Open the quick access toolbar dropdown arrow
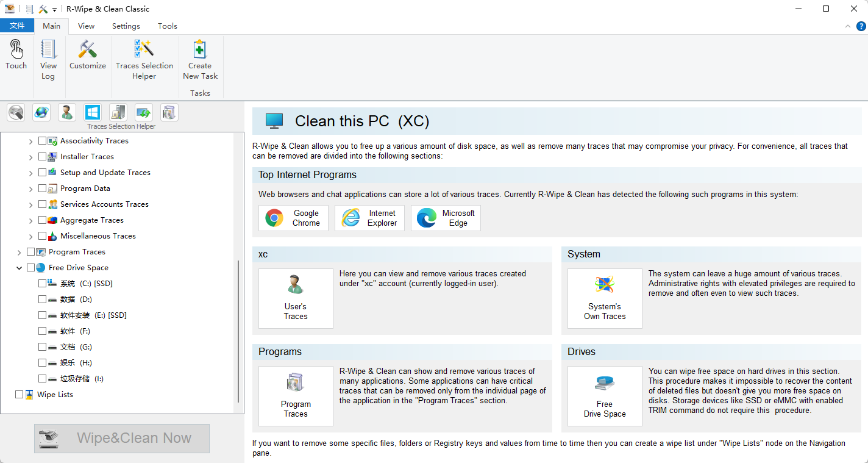This screenshot has height=463, width=868. click(54, 9)
